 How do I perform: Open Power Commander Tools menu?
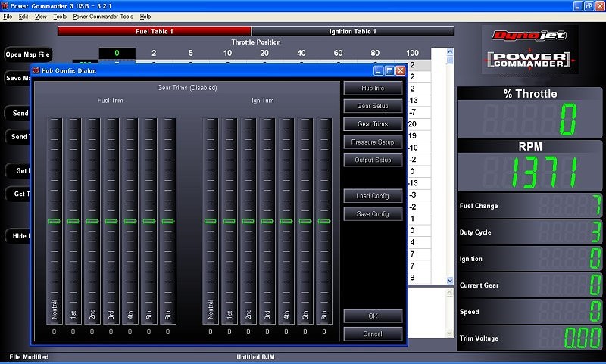point(103,17)
